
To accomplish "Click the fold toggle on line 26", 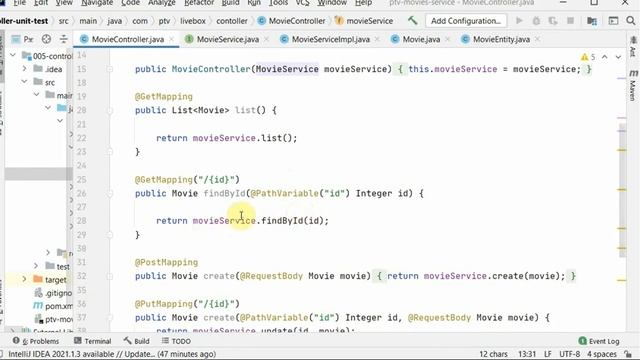I will (109, 193).
